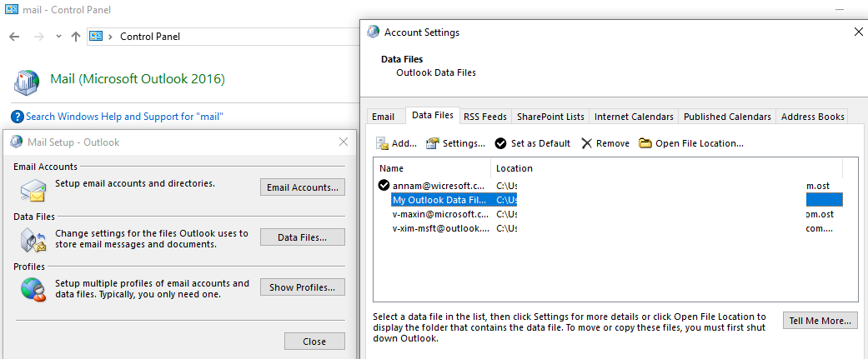Click Control Panel breadcrumb text

tap(150, 37)
